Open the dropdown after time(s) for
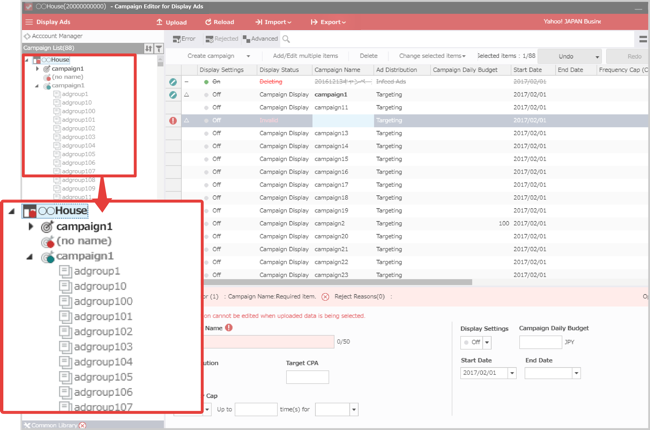650x430 pixels. [354, 410]
